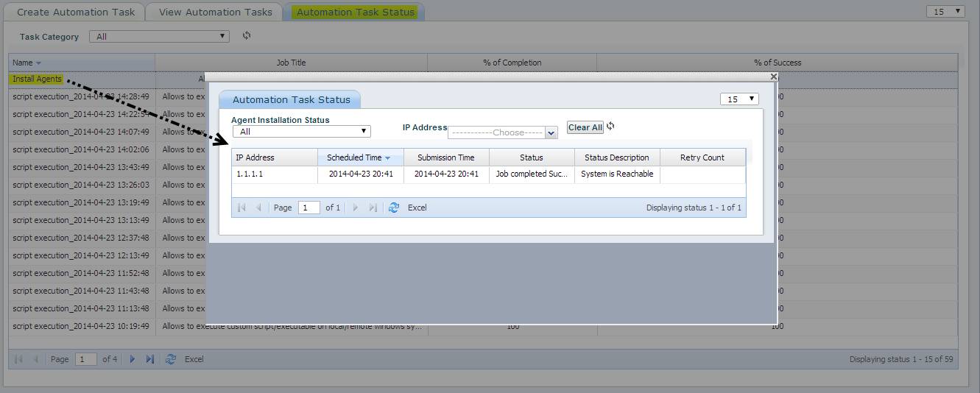Select IP address 1.1.1.1 cell
Image resolution: width=980 pixels, height=393 pixels.
275,174
